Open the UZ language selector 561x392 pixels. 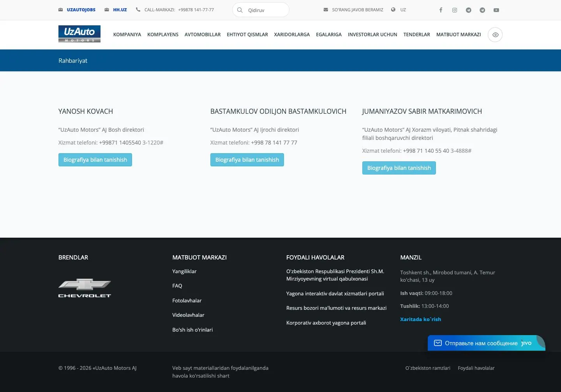403,10
